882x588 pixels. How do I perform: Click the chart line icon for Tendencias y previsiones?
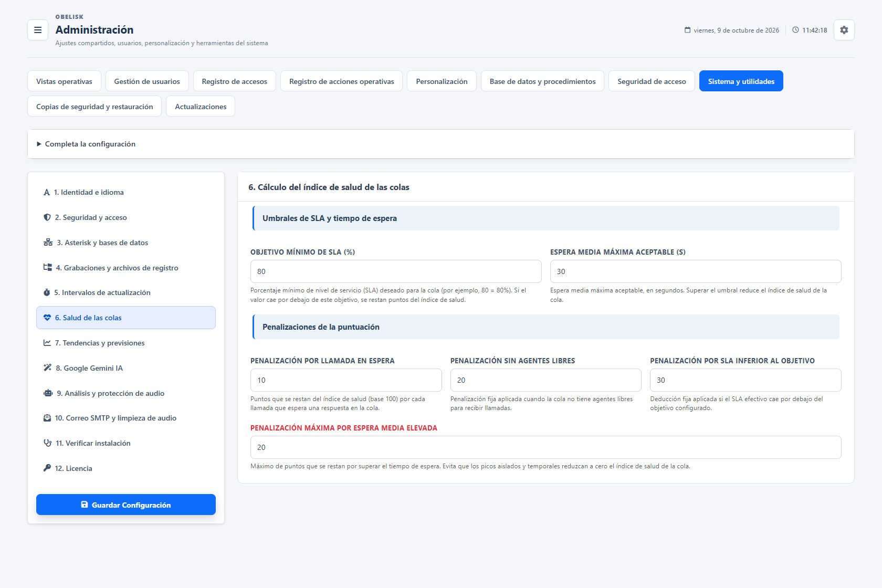pyautogui.click(x=47, y=343)
